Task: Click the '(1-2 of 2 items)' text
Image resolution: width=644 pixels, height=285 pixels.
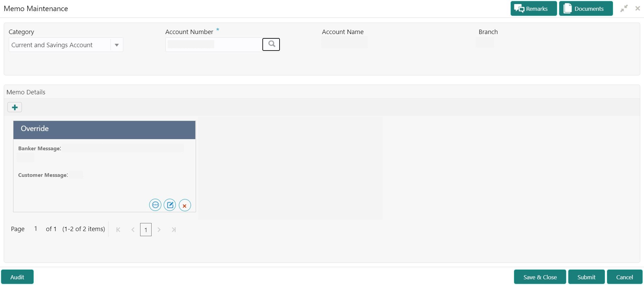Action: (x=84, y=229)
